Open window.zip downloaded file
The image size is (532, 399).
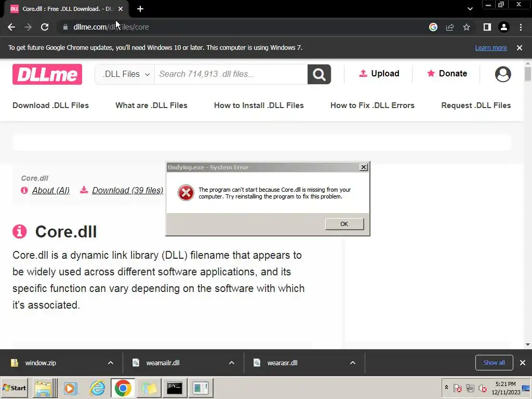tap(41, 363)
